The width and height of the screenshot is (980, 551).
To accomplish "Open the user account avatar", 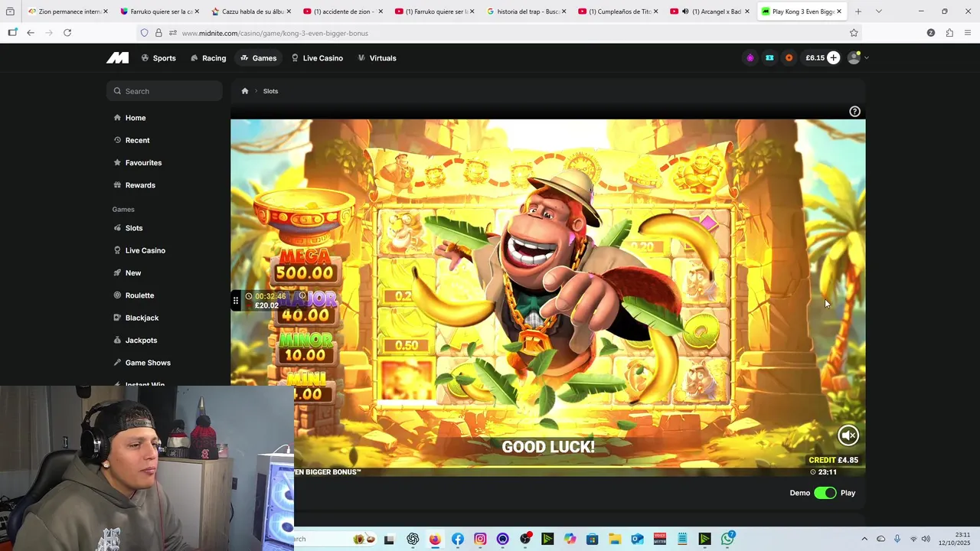I will point(854,58).
